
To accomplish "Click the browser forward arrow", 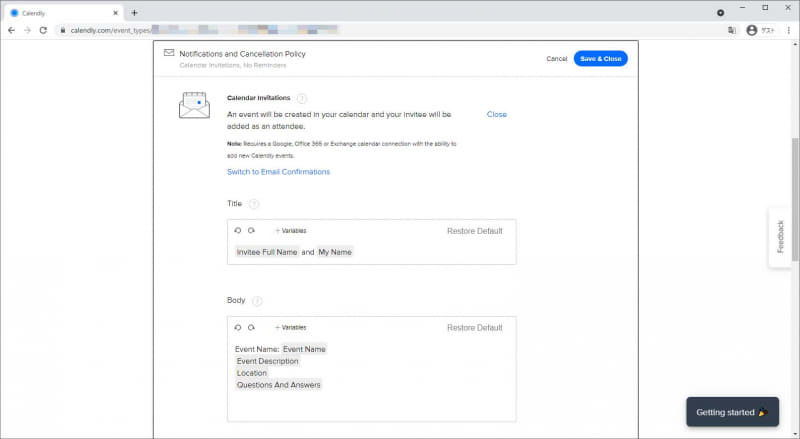I will click(x=27, y=30).
